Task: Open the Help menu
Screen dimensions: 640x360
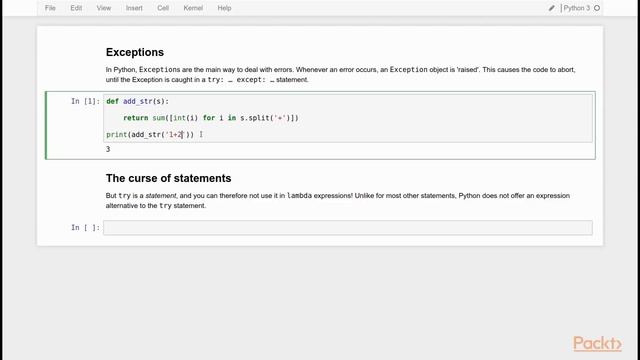Action: pos(224,8)
